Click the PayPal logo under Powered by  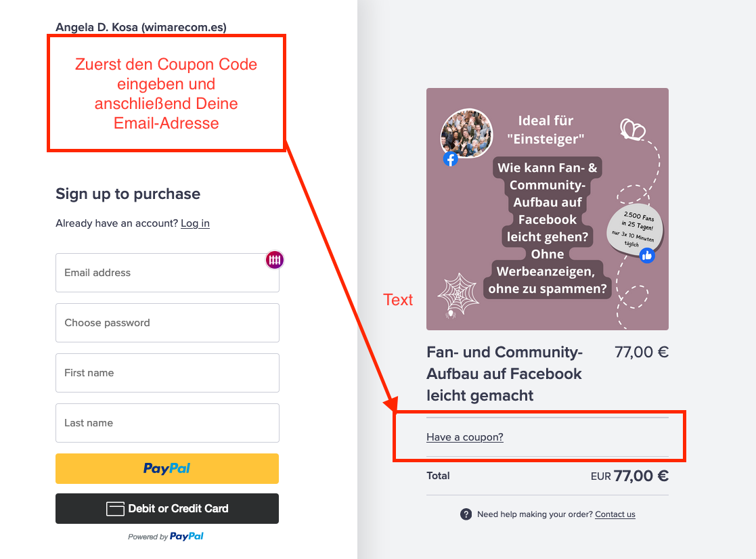[x=186, y=537]
